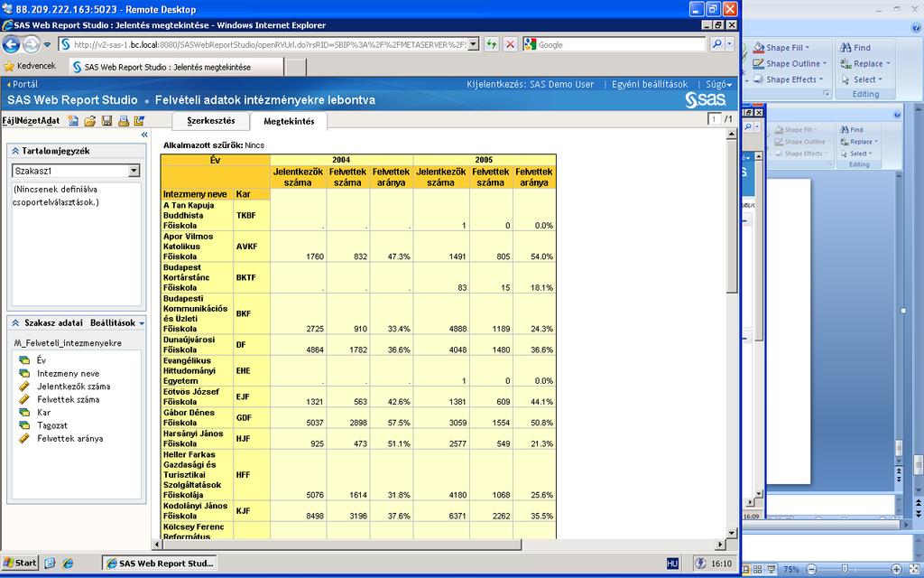
Task: Click zoom slider handle in background Office window
Action: [845, 569]
